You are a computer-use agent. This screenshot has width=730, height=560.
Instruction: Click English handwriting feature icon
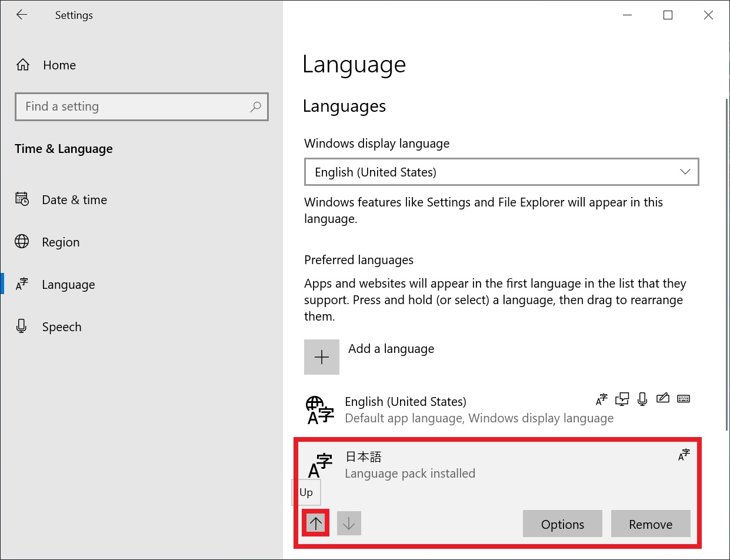(662, 398)
